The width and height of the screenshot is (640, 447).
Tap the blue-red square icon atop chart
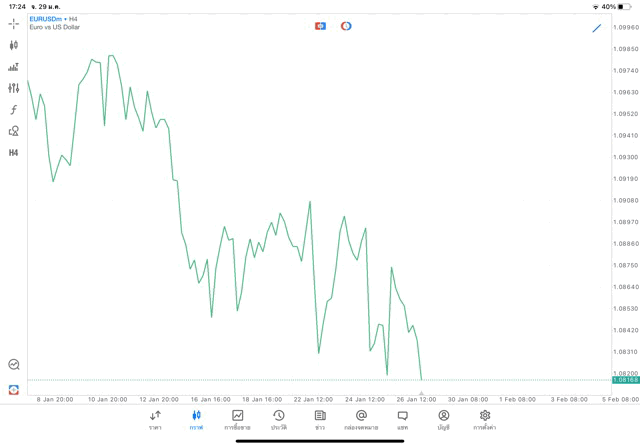coord(320,26)
